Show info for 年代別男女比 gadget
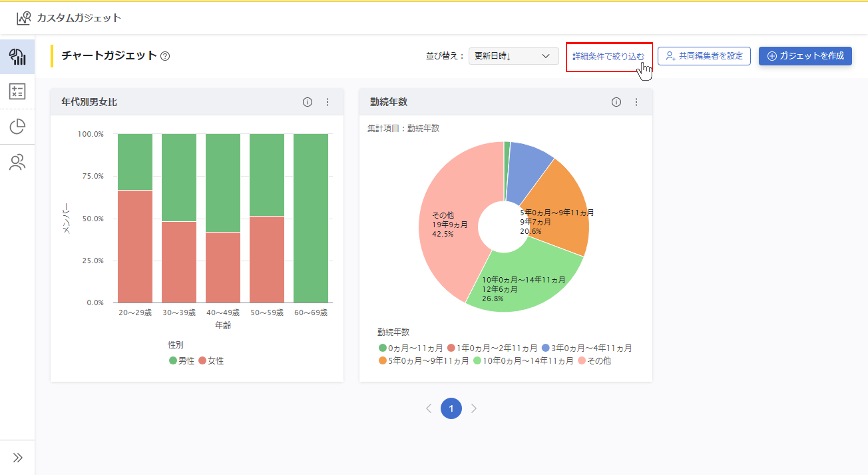The height and width of the screenshot is (475, 868). coord(307,102)
